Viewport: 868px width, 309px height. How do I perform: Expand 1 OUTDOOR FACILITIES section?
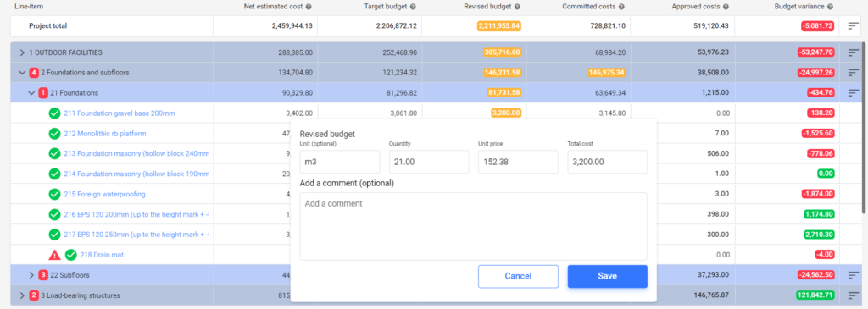pyautogui.click(x=22, y=52)
